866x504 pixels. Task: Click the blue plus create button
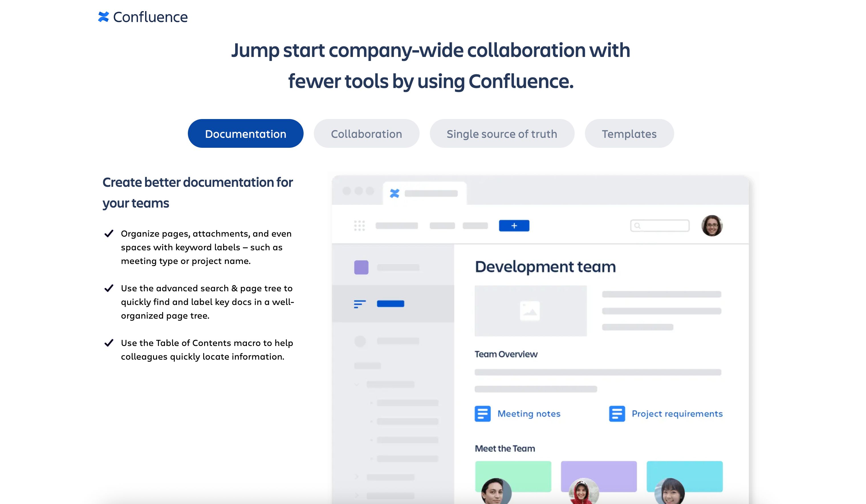[514, 226]
